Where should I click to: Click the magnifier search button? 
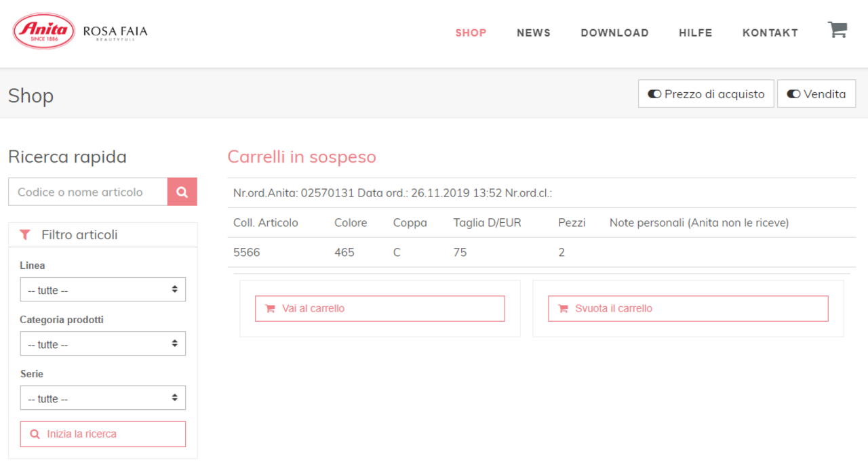(x=182, y=192)
